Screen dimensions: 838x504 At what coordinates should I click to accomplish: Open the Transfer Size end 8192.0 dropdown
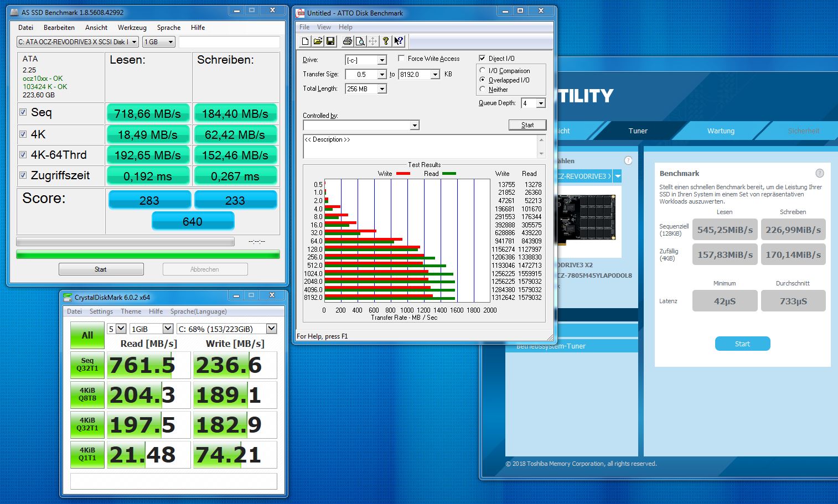(436, 74)
